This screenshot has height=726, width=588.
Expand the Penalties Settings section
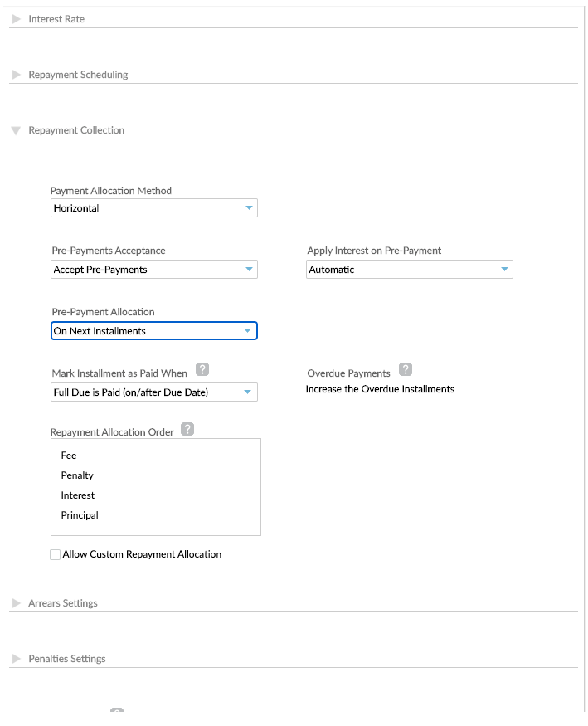pos(16,658)
